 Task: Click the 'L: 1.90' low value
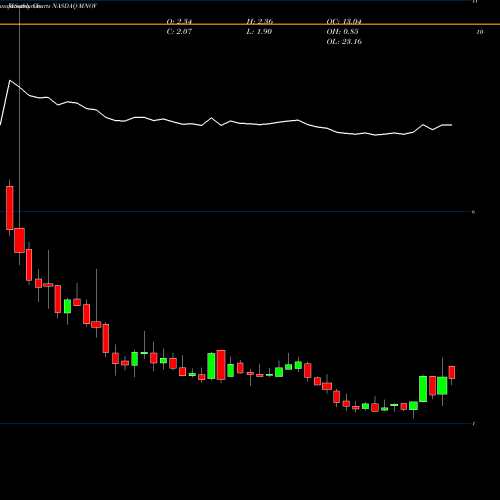259,31
